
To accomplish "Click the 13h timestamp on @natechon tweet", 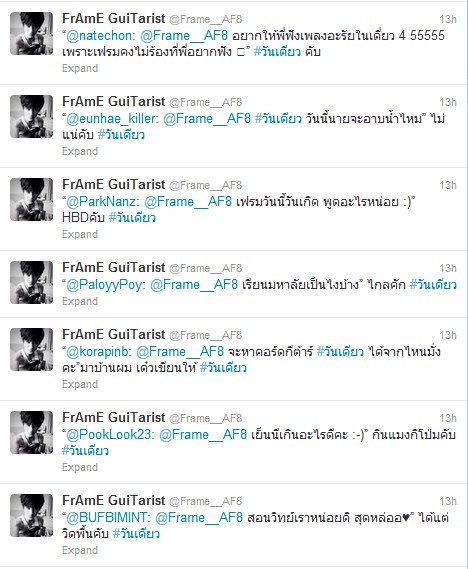I will (x=448, y=19).
